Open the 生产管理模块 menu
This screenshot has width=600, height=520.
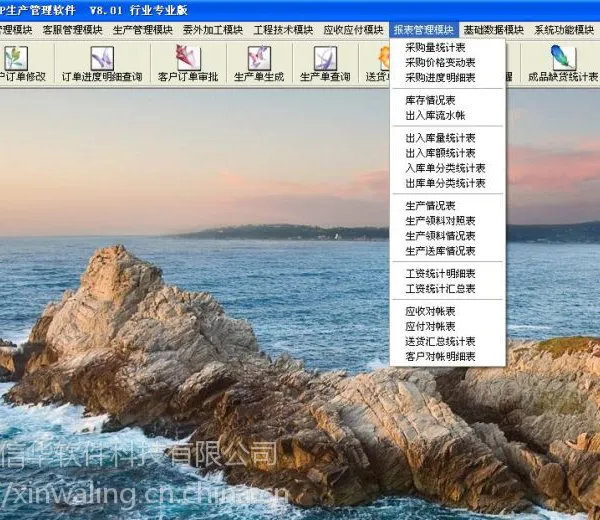pyautogui.click(x=143, y=30)
